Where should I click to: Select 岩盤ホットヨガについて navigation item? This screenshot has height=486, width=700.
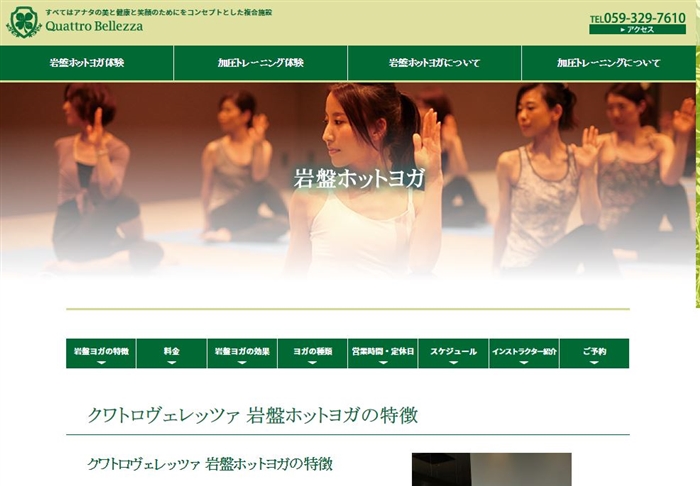[x=434, y=63]
